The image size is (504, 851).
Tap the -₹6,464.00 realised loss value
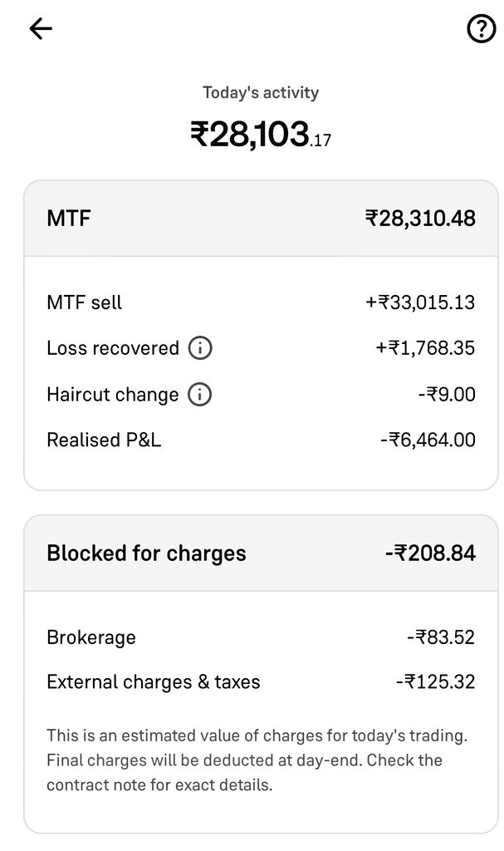428,440
